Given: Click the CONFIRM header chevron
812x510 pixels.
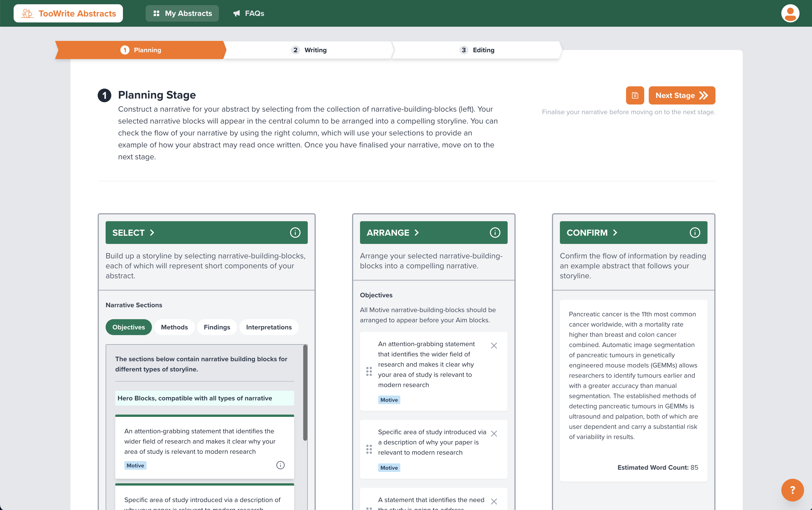Looking at the screenshot, I should (615, 233).
